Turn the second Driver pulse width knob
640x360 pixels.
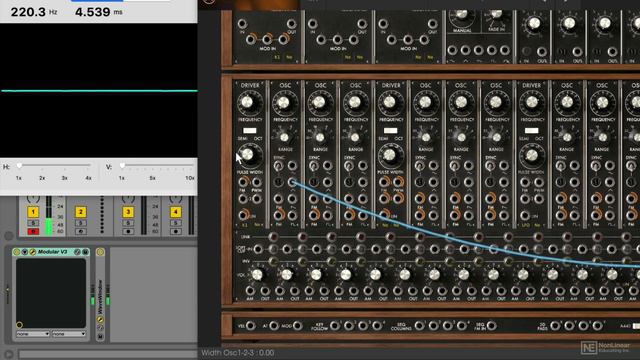pyautogui.click(x=389, y=155)
